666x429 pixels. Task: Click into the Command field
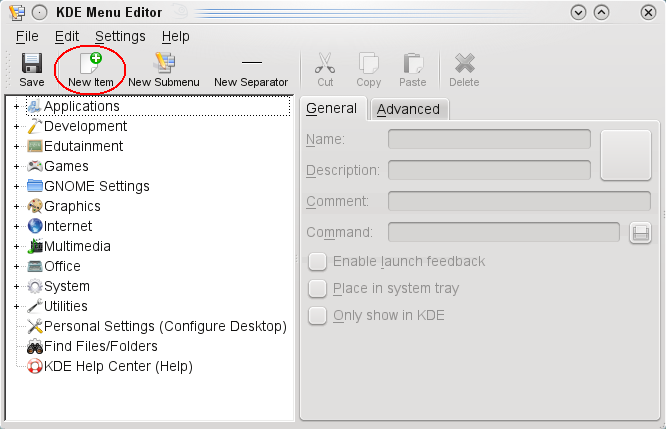pyautogui.click(x=504, y=232)
